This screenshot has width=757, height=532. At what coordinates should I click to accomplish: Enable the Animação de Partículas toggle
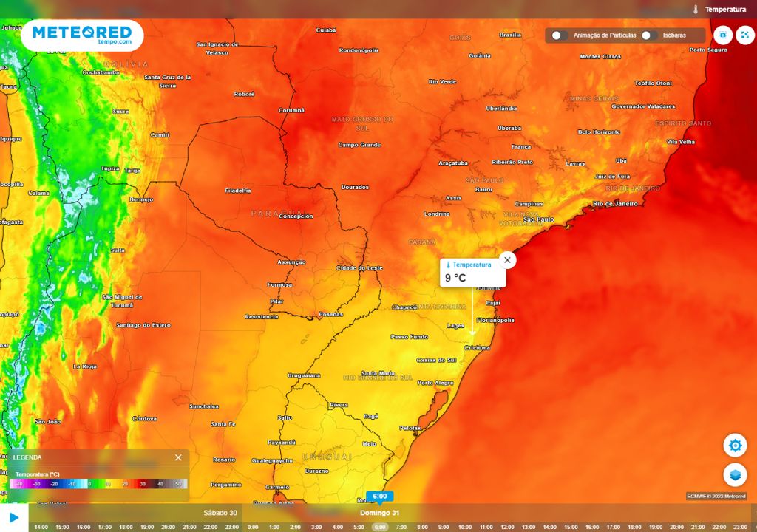[x=560, y=35]
